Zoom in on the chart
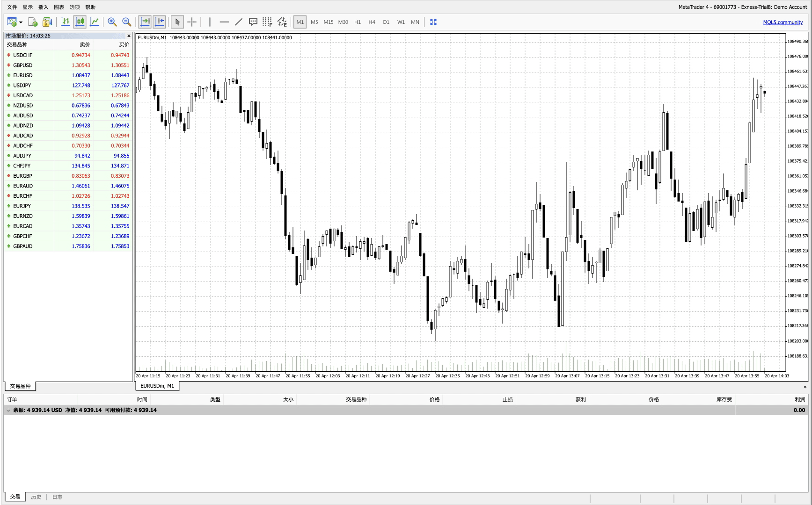The width and height of the screenshot is (812, 505). coord(112,22)
